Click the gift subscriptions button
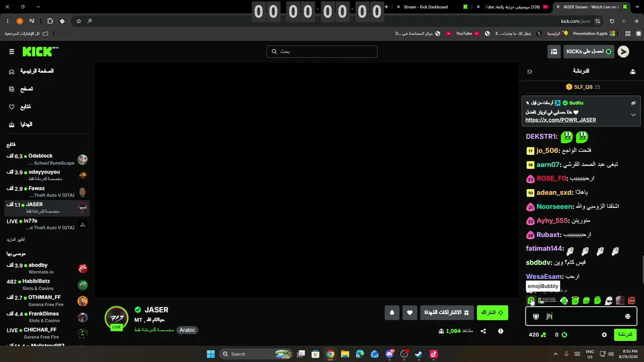 [x=447, y=313]
